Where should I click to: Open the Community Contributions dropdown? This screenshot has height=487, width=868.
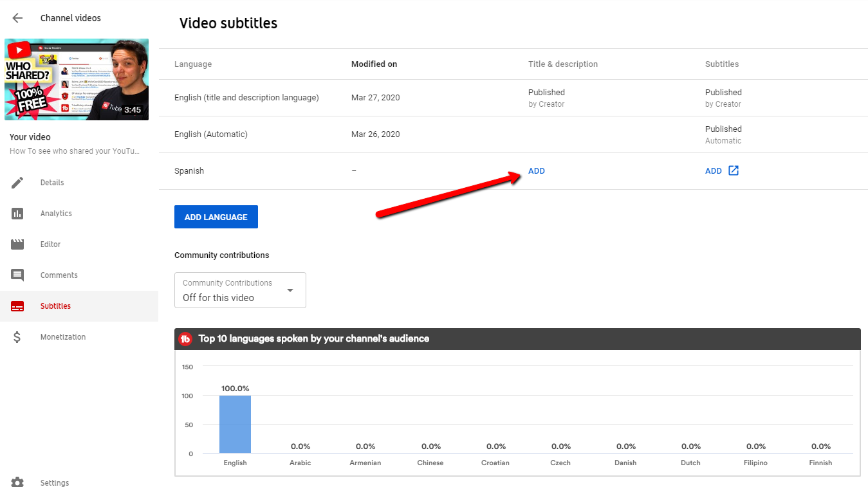(x=239, y=290)
